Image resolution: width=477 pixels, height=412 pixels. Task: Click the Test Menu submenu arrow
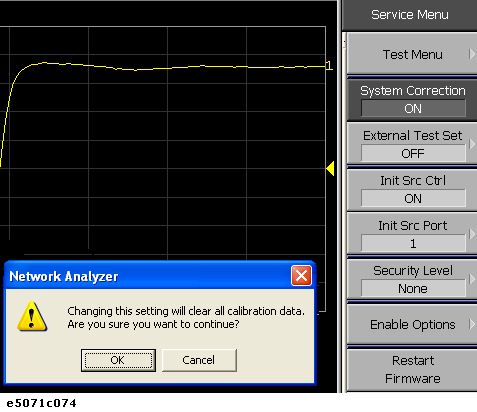[x=471, y=54]
